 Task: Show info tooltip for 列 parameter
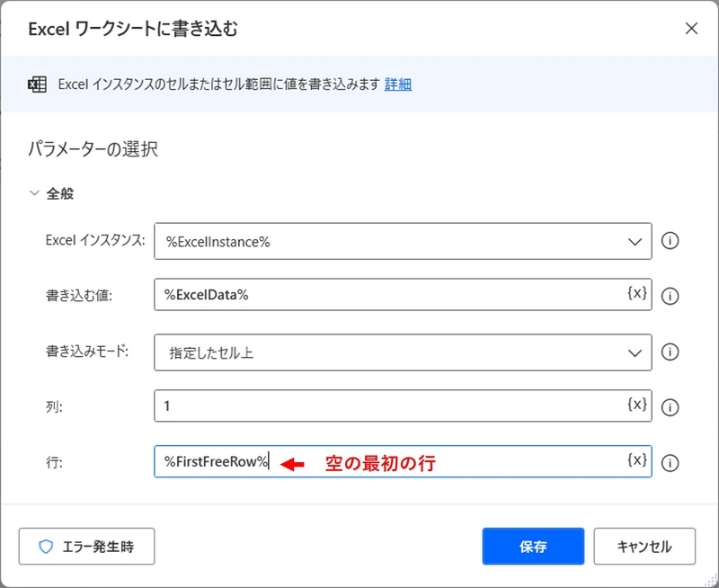point(670,407)
